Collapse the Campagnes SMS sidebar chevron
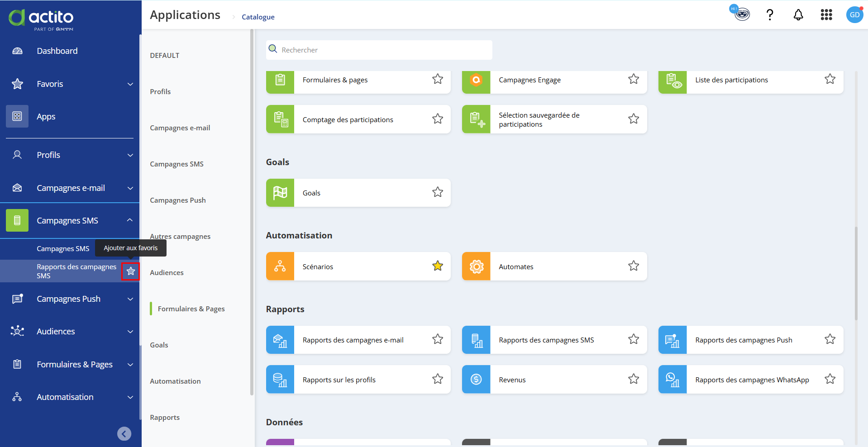 click(x=130, y=220)
